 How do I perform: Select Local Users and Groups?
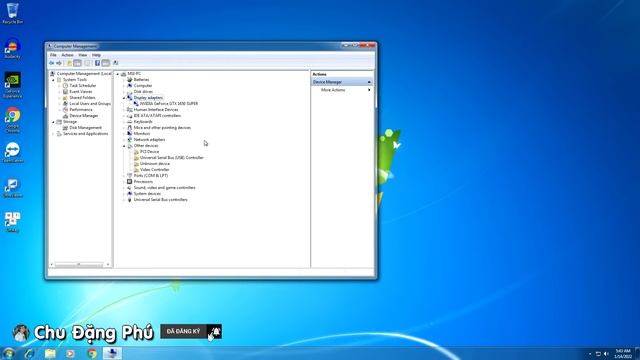(90, 104)
